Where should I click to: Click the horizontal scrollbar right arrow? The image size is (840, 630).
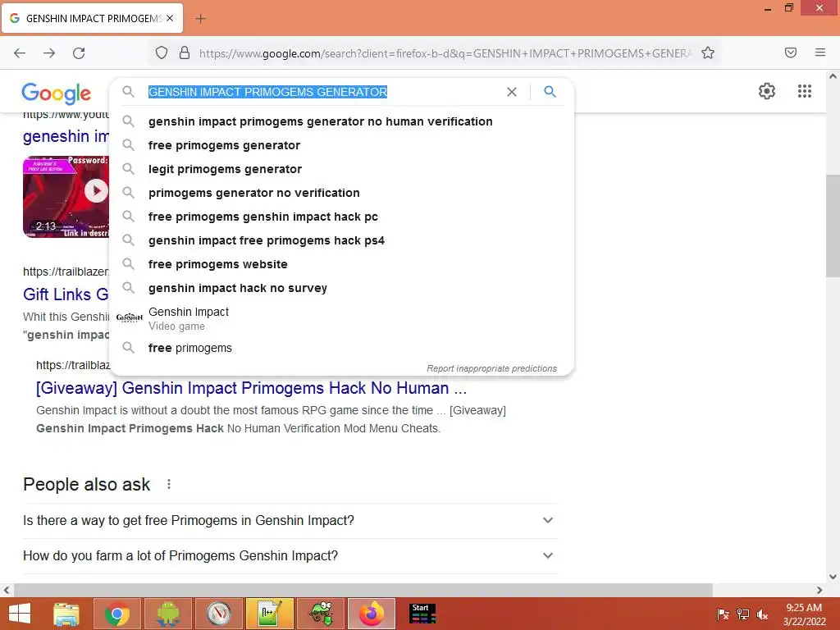[819, 590]
